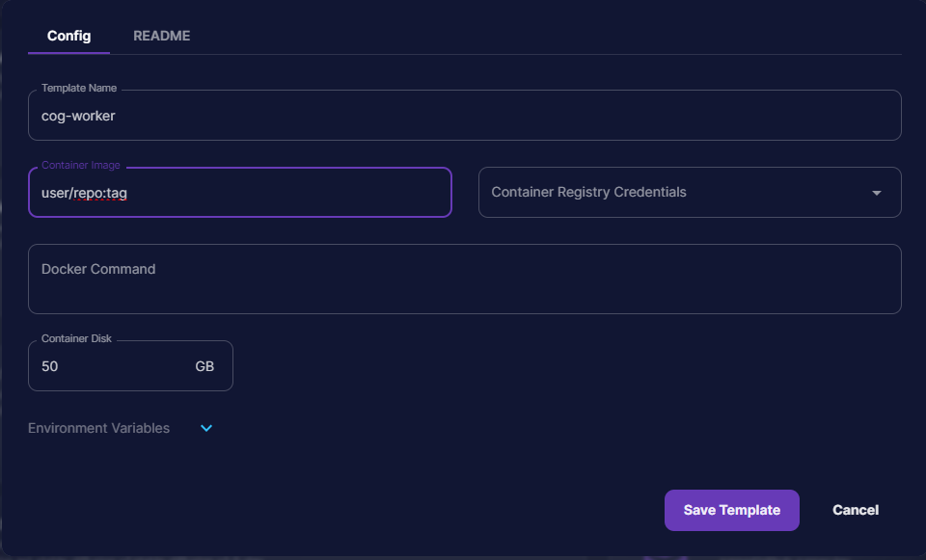The height and width of the screenshot is (560, 926).
Task: Switch to the Config tab
Action: [x=68, y=36]
